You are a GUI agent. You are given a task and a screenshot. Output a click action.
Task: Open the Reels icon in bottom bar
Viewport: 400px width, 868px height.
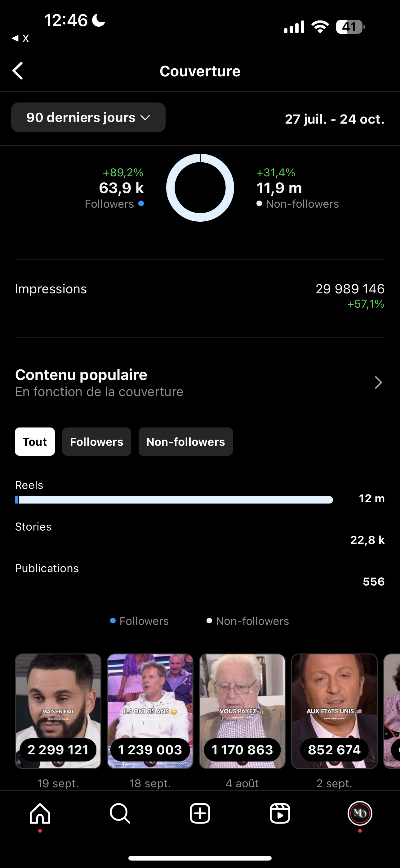[x=280, y=813]
